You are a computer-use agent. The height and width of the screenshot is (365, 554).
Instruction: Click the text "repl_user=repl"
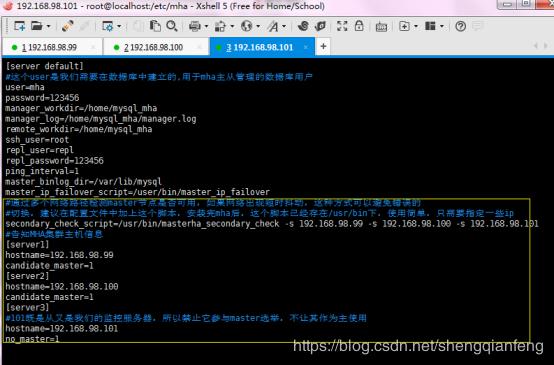[x=40, y=150]
